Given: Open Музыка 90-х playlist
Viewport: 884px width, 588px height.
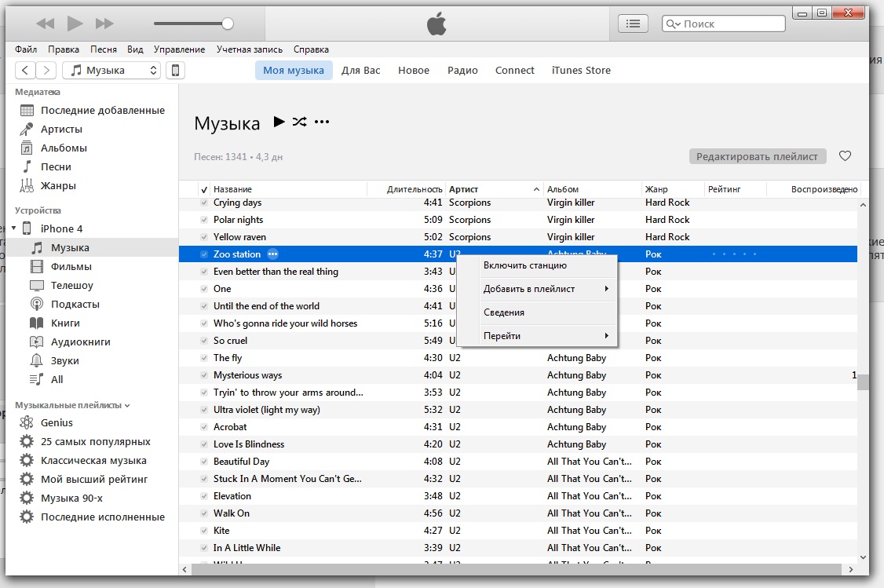Looking at the screenshot, I should 71,499.
